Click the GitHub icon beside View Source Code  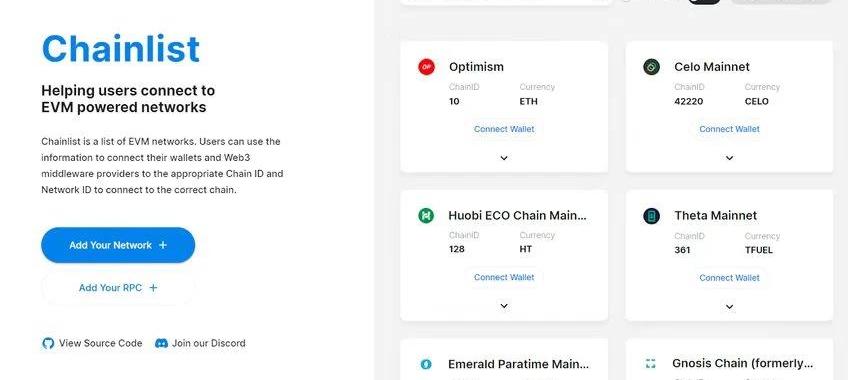(x=48, y=343)
